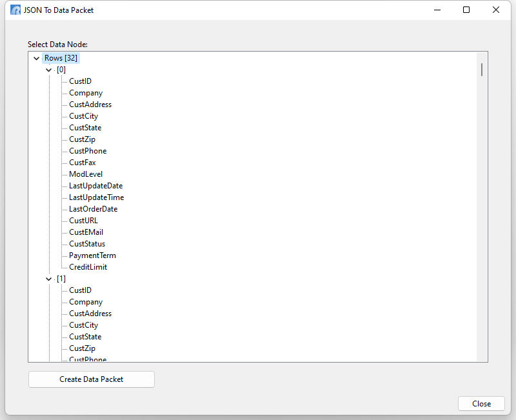Click the Create Data Packet button
The height and width of the screenshot is (420, 516).
tap(92, 379)
